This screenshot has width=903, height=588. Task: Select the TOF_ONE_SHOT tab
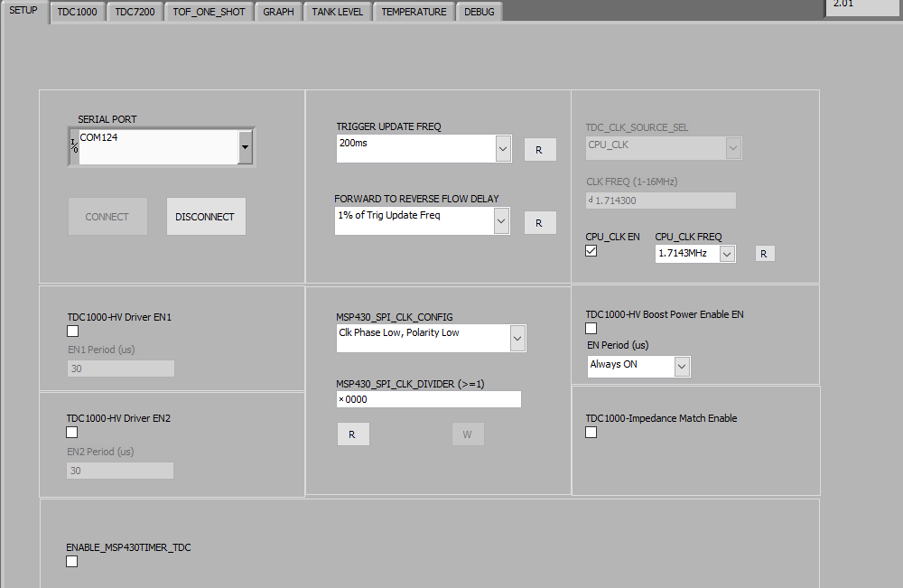[x=209, y=12]
